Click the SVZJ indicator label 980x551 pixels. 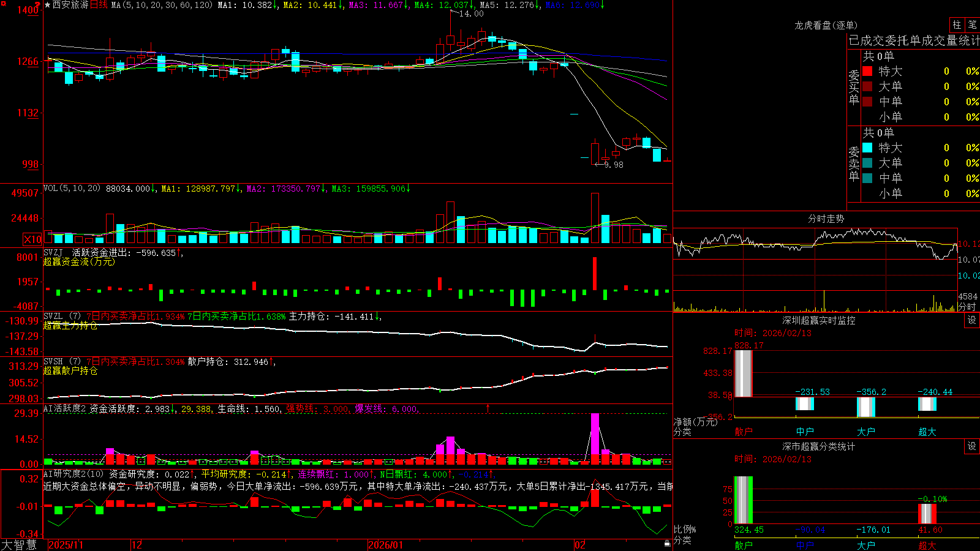pyautogui.click(x=53, y=252)
